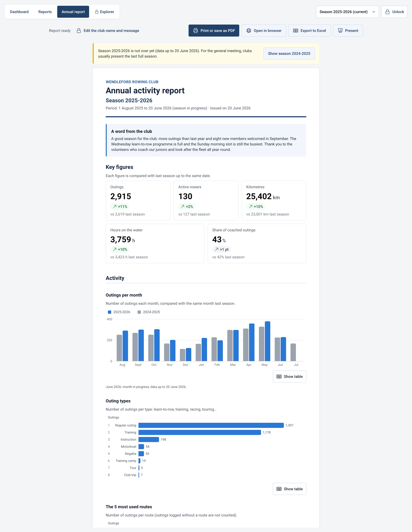Click Edit the club name and message link
Screen dimensions: 412x532
tap(111, 31)
